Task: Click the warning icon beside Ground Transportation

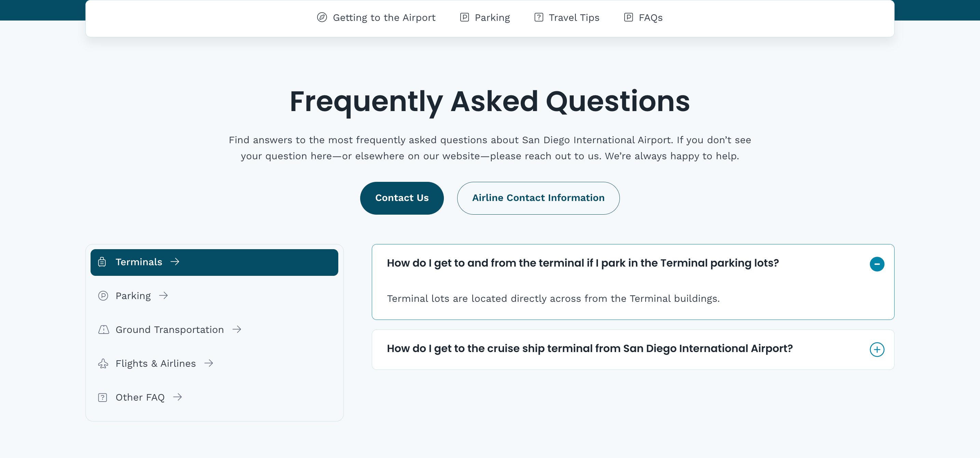Action: (103, 330)
